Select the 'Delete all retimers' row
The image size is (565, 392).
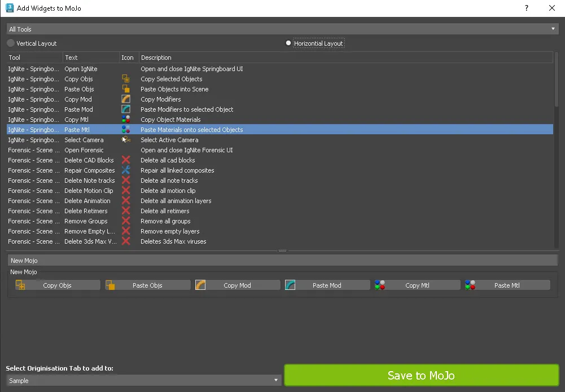coord(279,210)
